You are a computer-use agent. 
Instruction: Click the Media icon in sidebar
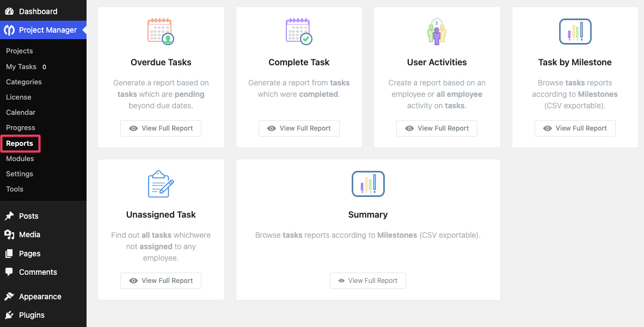(9, 235)
